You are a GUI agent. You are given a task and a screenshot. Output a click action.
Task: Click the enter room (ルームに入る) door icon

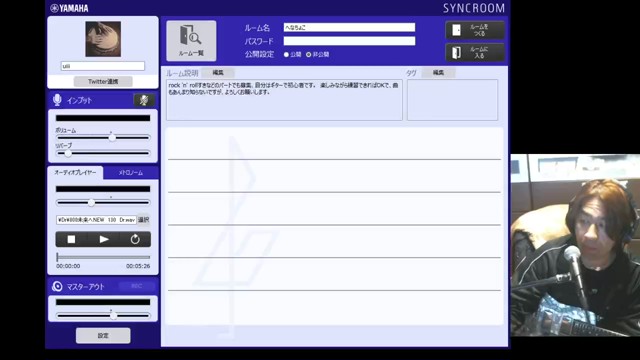456,52
